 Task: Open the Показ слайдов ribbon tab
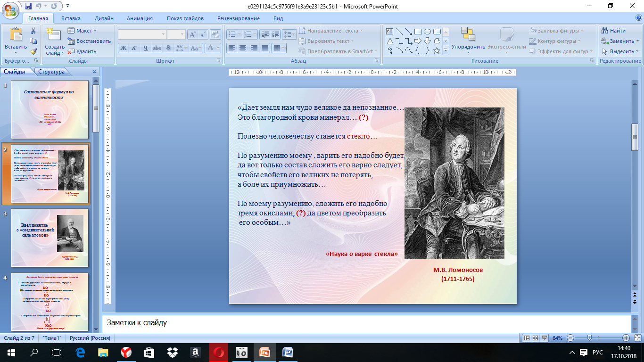185,18
